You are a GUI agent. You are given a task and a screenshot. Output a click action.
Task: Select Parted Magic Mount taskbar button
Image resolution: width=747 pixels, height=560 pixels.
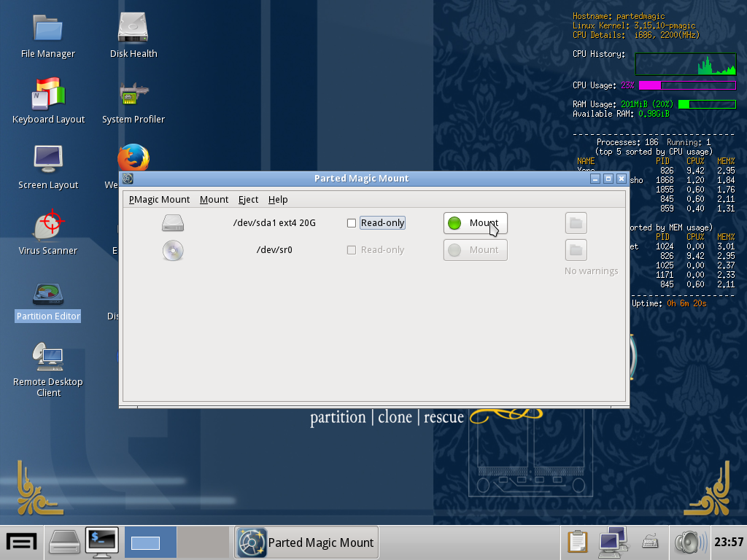[x=306, y=542]
